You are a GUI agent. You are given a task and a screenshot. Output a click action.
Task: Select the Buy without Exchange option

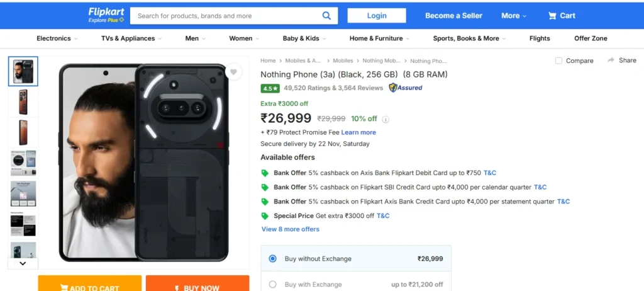pyautogui.click(x=272, y=258)
